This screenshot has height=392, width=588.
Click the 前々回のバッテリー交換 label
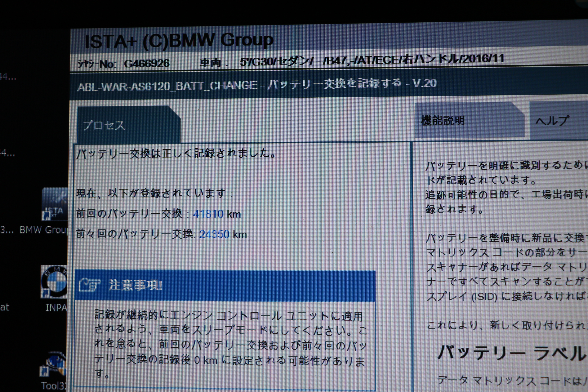click(134, 234)
